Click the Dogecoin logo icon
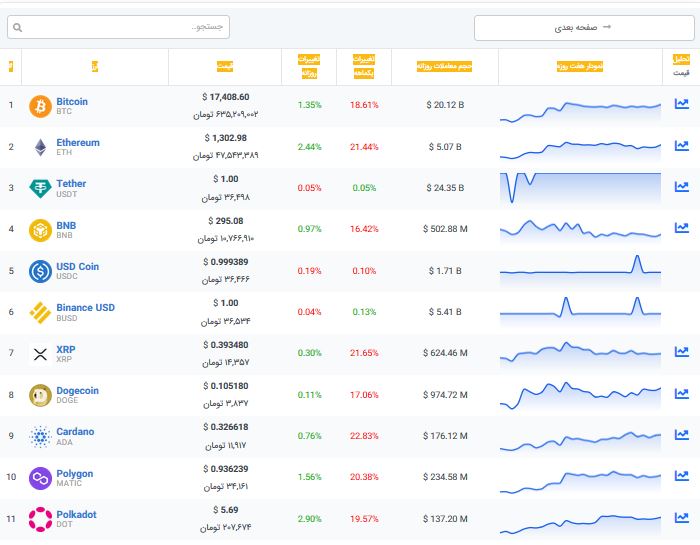 click(x=40, y=395)
